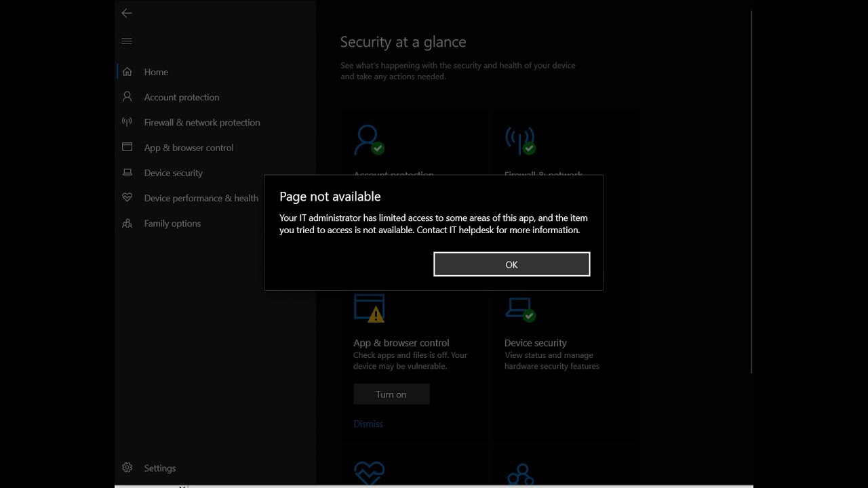The height and width of the screenshot is (488, 868).
Task: Click the Family options people icon in sidebar
Action: 127,223
